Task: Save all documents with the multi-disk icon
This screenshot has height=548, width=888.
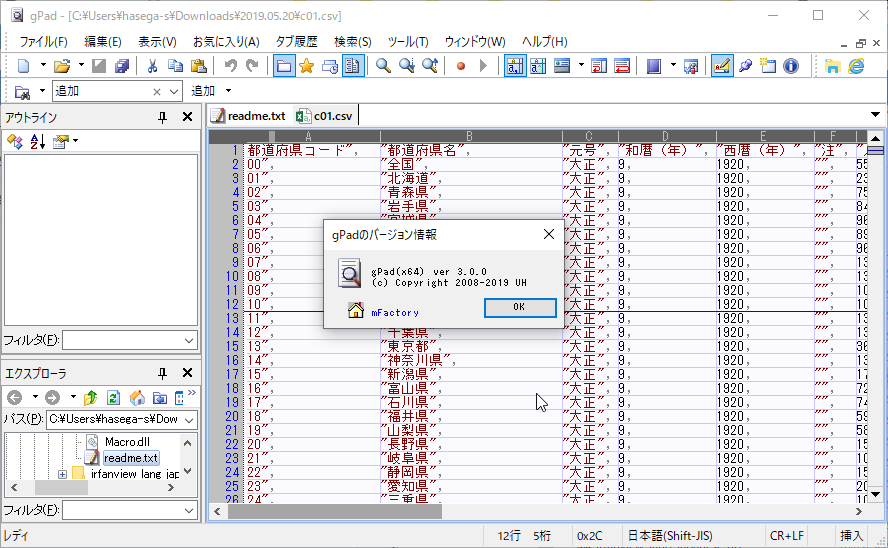Action: click(x=122, y=66)
